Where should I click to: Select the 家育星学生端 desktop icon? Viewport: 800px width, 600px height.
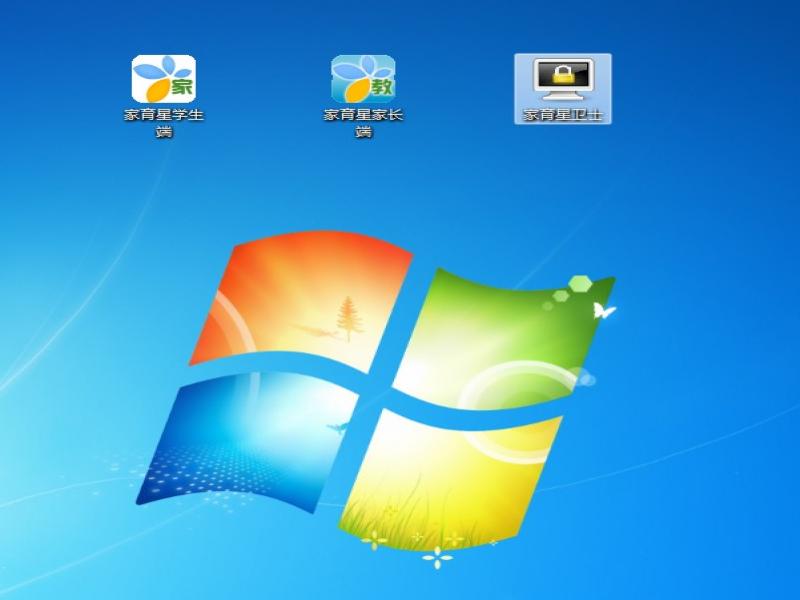tap(164, 78)
